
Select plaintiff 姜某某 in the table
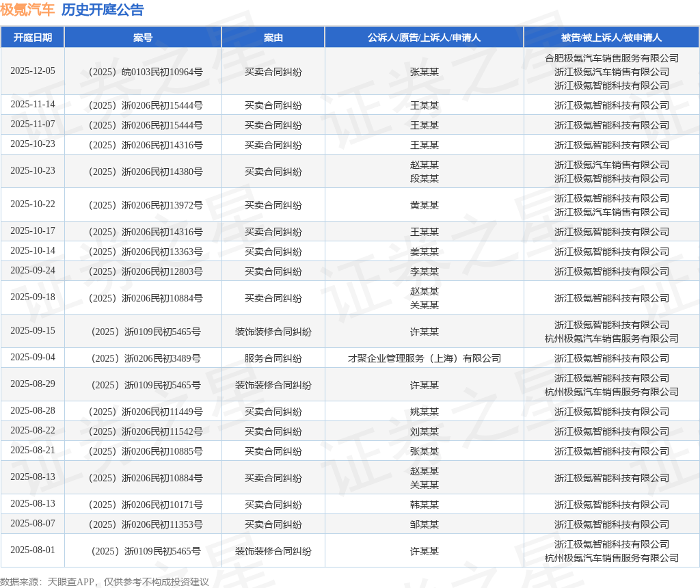point(424,252)
